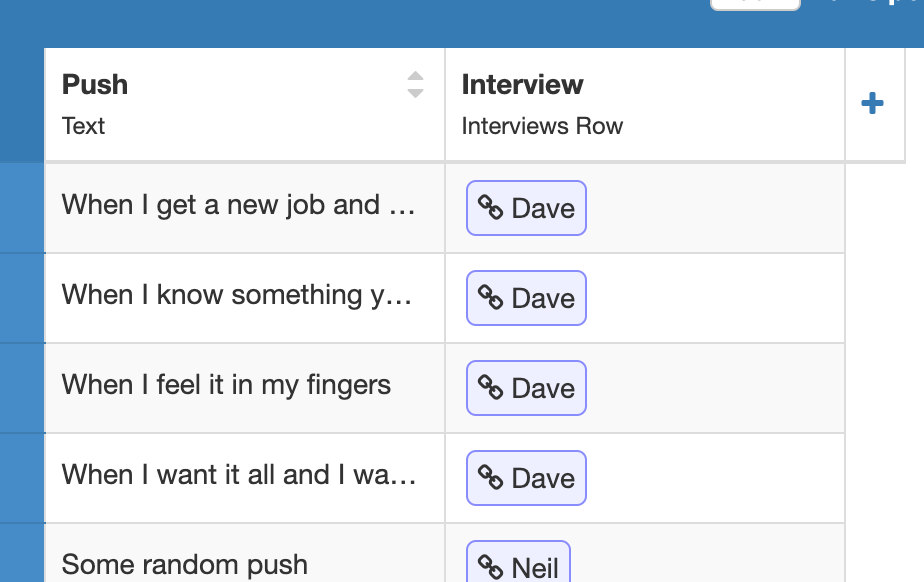Screen dimensions: 924x582
Task: Select cell "When I get a new job and…"
Action: [238, 206]
